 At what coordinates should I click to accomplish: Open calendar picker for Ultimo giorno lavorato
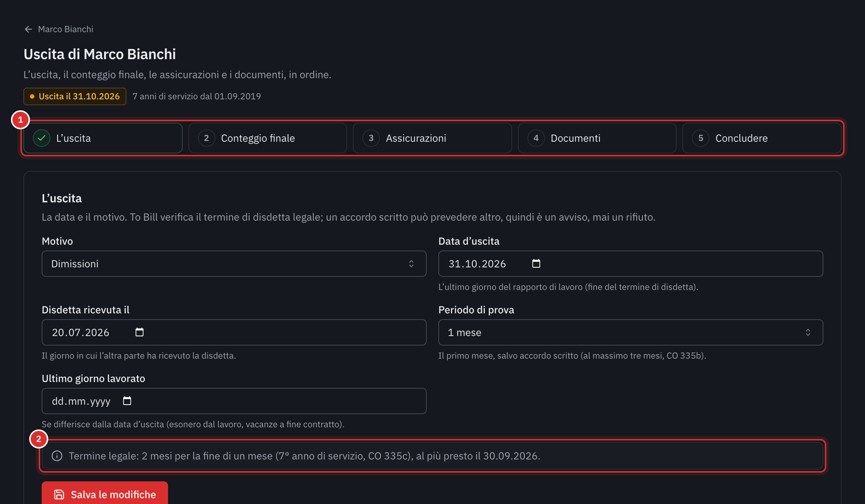tap(127, 401)
